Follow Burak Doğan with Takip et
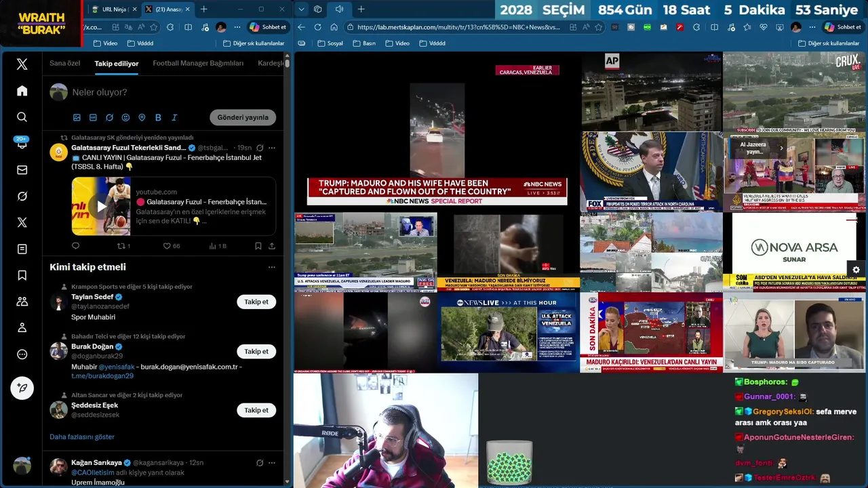Viewport: 868px width, 488px height. [256, 351]
